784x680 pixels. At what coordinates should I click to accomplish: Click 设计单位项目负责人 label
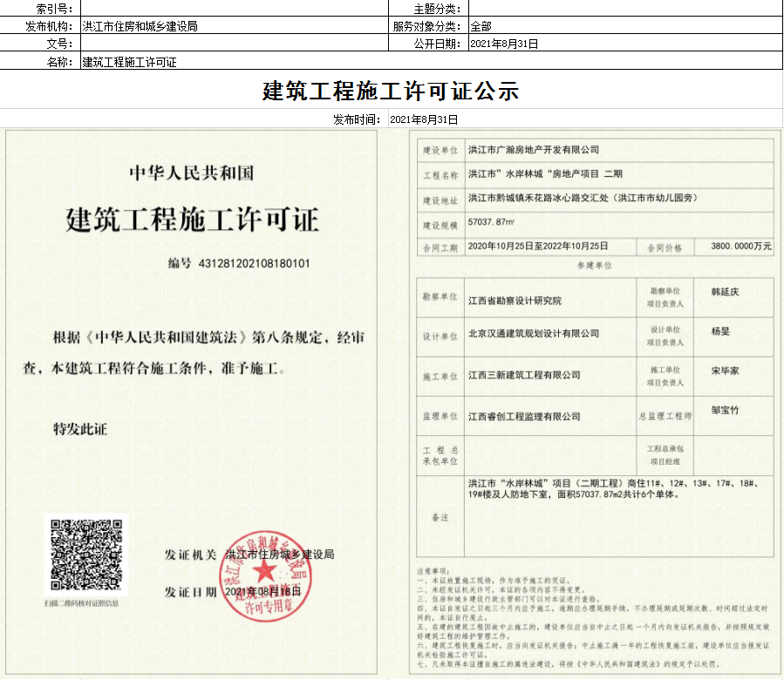click(665, 336)
